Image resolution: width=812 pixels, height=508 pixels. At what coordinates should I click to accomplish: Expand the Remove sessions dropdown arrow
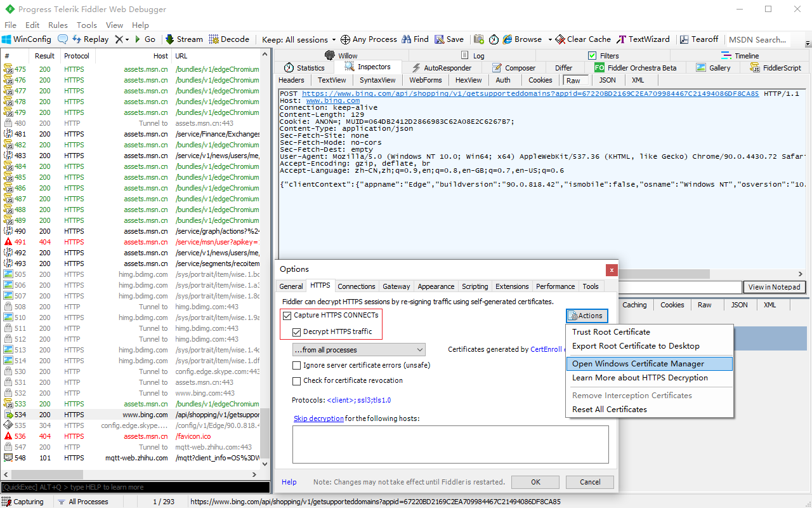coord(127,39)
